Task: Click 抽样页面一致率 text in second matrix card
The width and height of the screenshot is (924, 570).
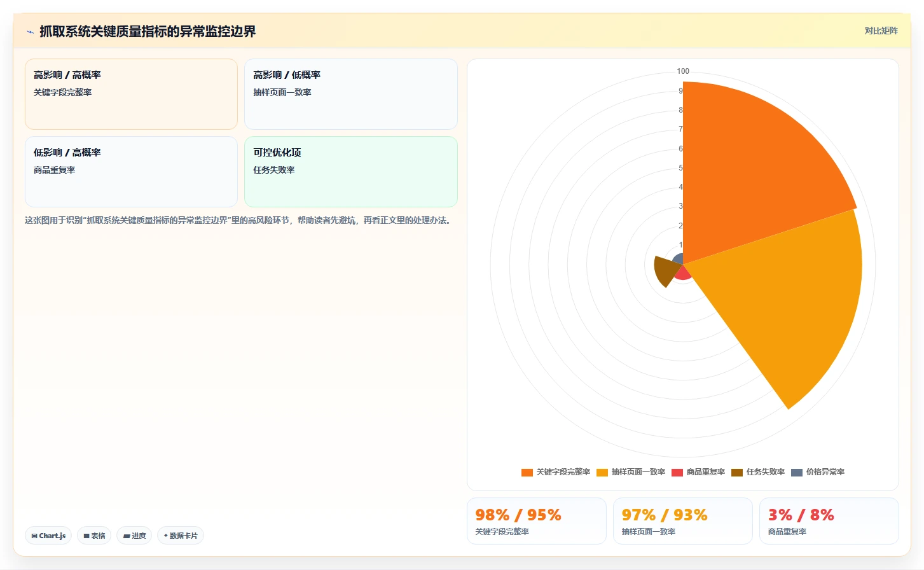Action: point(282,92)
